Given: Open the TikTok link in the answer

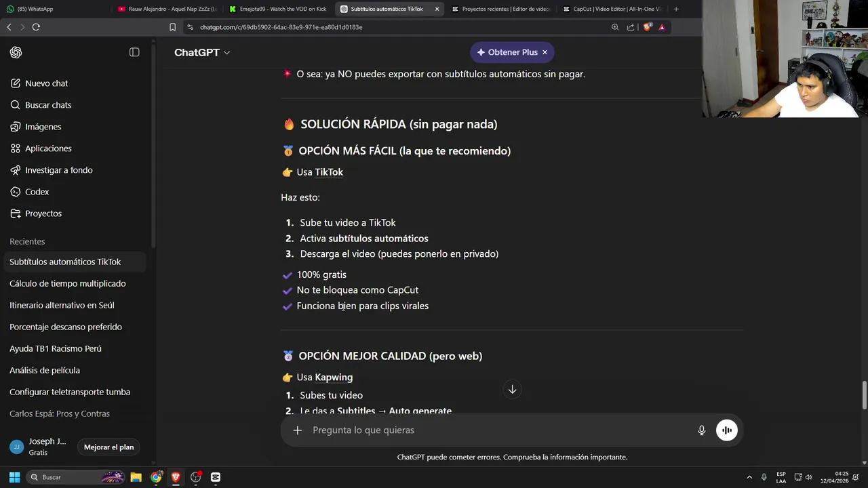Looking at the screenshot, I should [329, 172].
